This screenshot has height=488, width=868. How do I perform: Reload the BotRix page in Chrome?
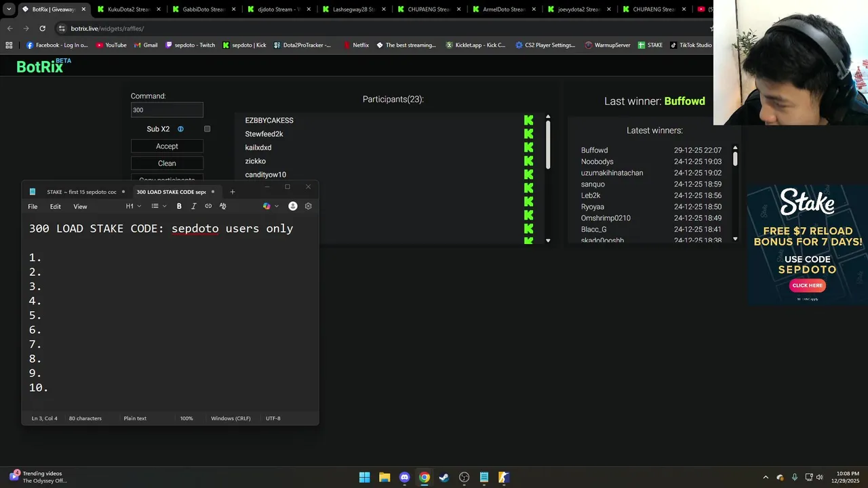pos(42,28)
